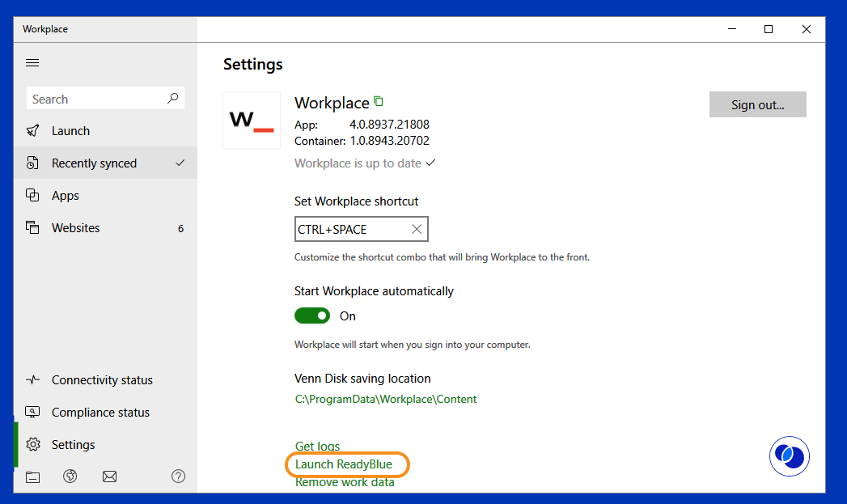Click the Settings gear icon

33,445
